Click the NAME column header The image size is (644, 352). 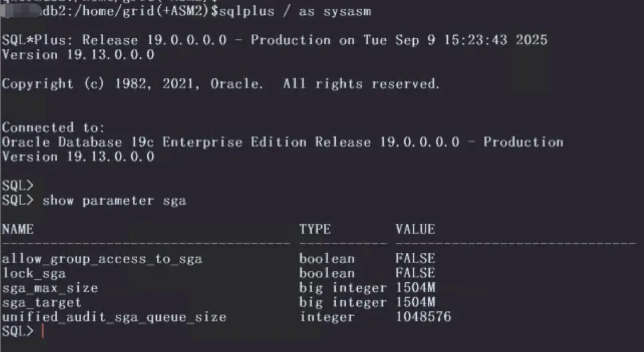click(x=18, y=229)
